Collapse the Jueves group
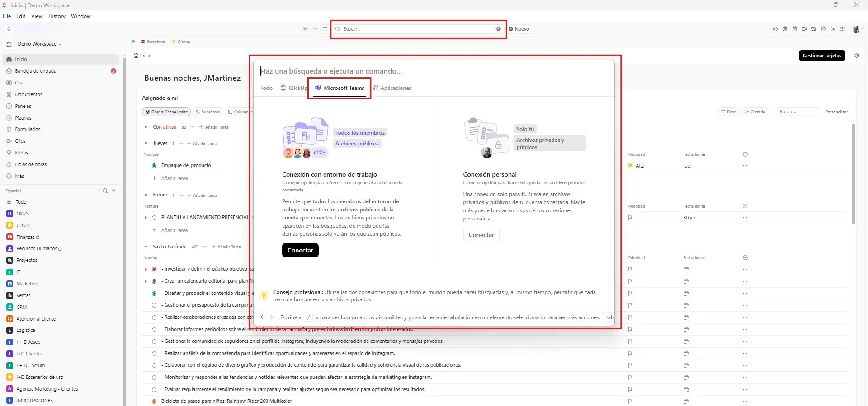The height and width of the screenshot is (406, 868). (146, 143)
